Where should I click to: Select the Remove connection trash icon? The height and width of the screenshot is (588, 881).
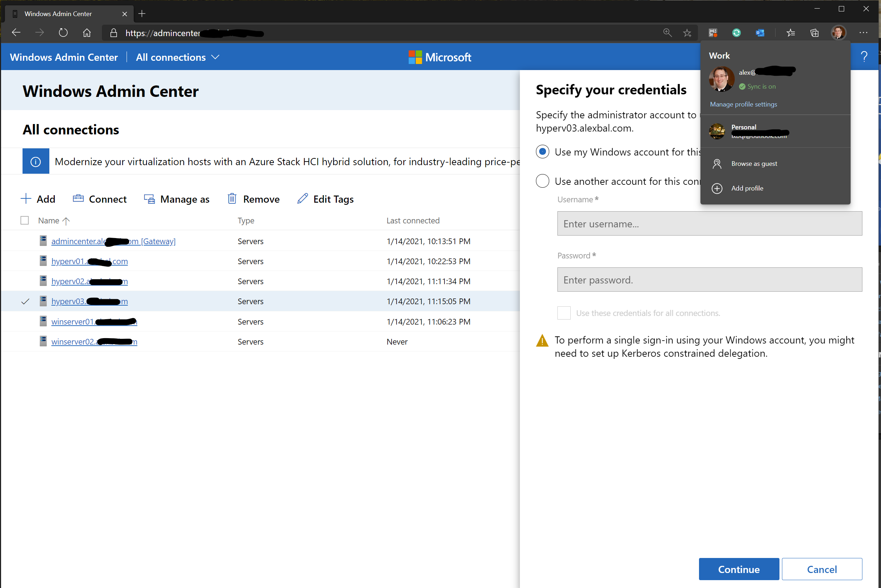(232, 199)
